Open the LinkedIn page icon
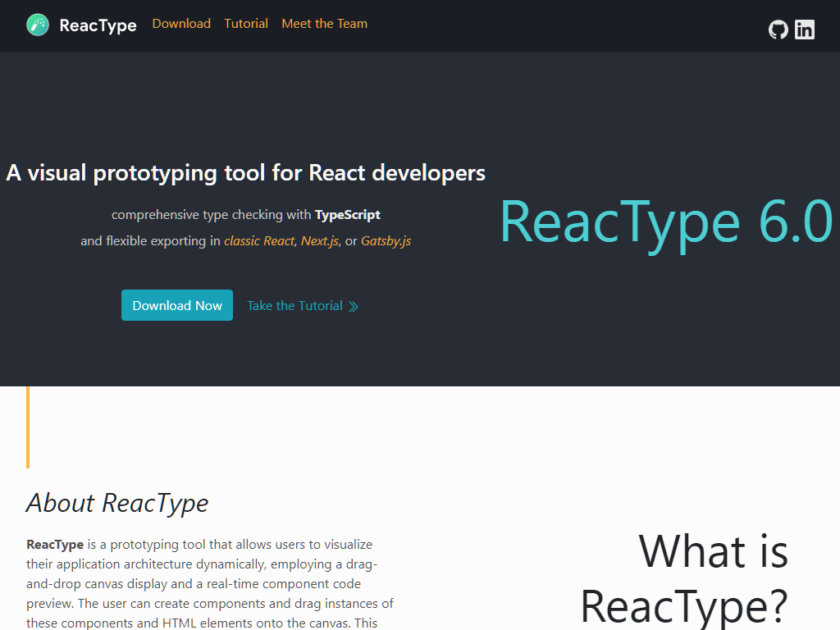This screenshot has width=840, height=630. [805, 30]
